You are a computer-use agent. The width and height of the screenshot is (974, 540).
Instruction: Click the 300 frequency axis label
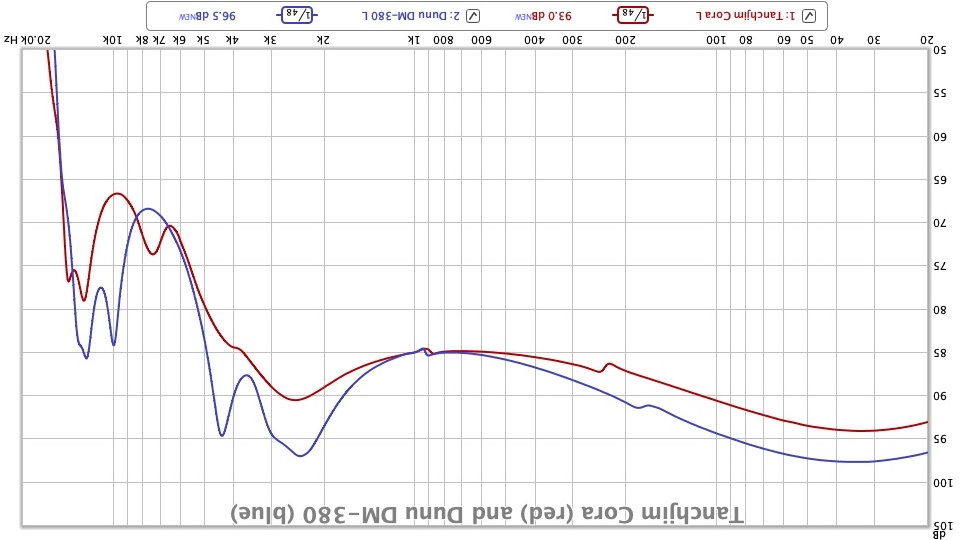coord(572,40)
